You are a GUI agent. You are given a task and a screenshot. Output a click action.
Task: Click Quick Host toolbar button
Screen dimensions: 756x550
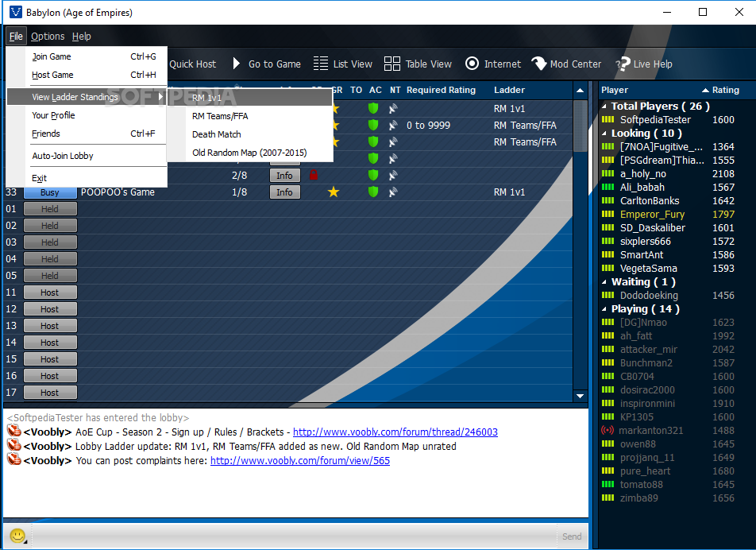[192, 64]
